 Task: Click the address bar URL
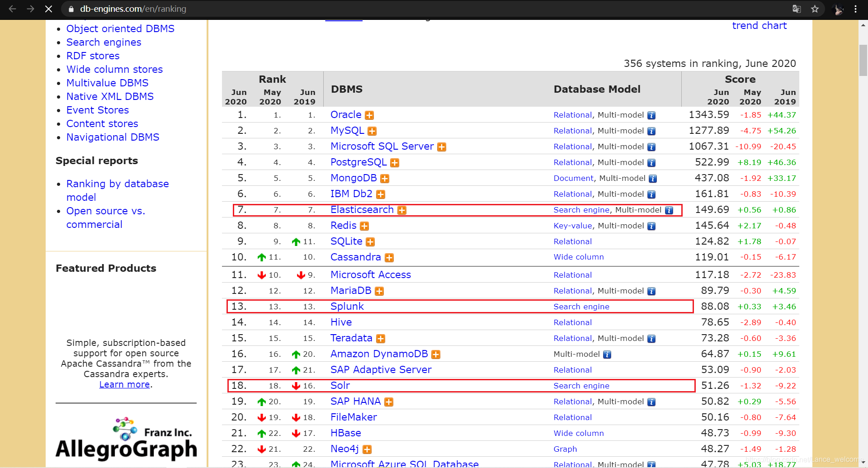(133, 9)
